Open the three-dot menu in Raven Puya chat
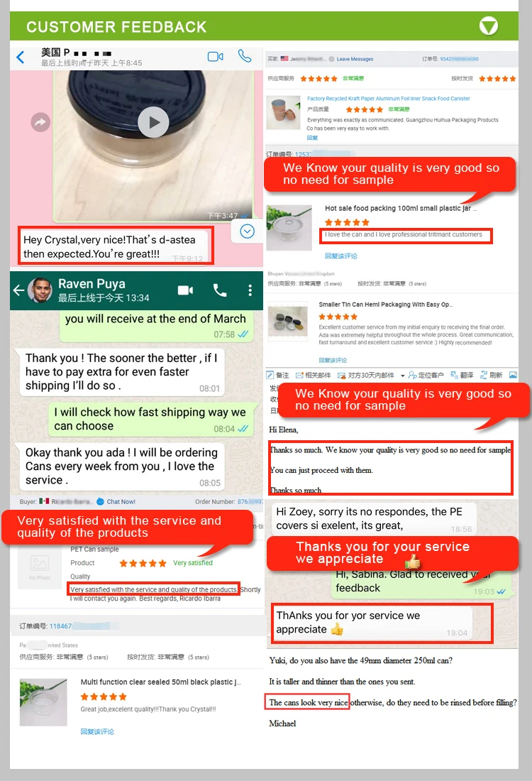 [250, 290]
